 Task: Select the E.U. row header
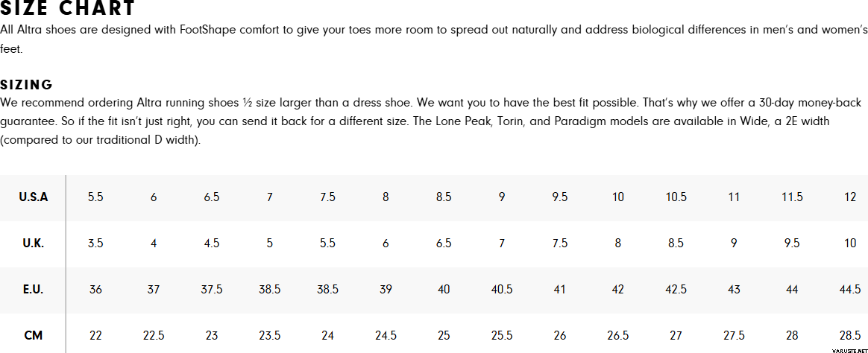tap(34, 290)
